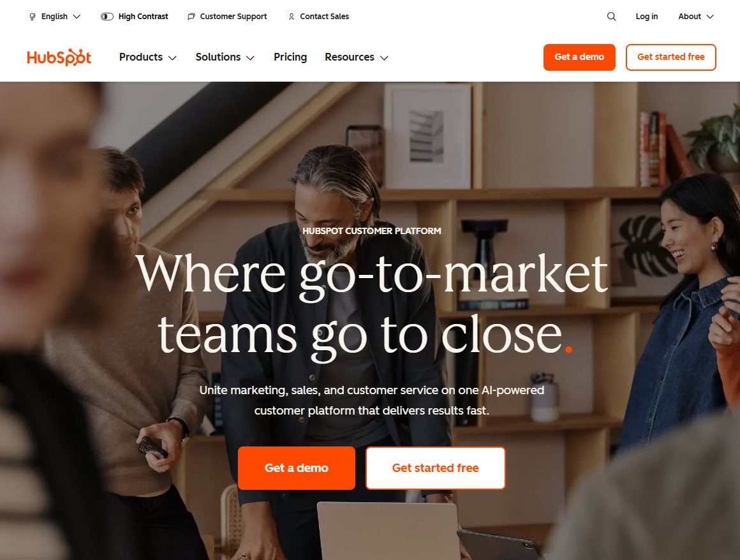Click header Get a demo button

(x=579, y=57)
